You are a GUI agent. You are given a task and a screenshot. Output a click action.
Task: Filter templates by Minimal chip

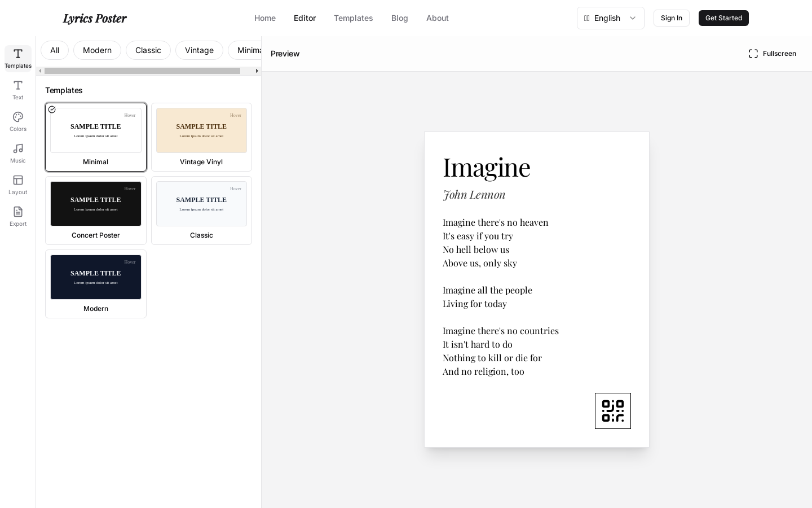245,50
